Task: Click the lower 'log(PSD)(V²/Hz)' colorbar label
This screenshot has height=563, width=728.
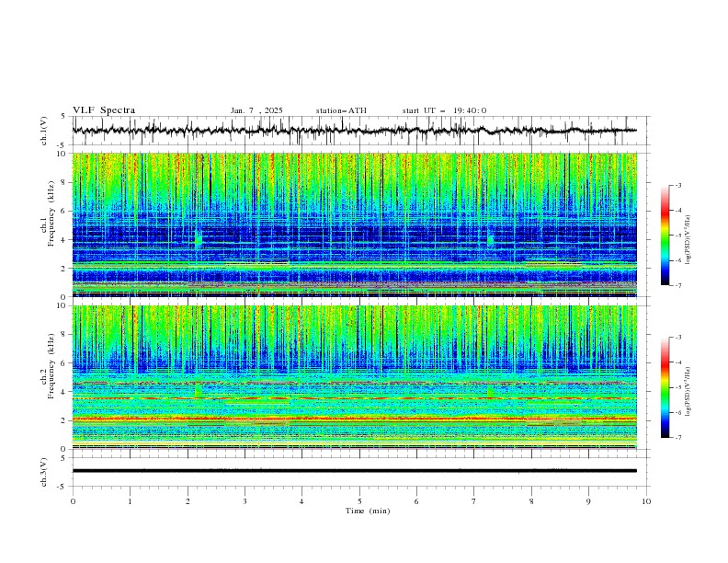Action: (x=688, y=391)
